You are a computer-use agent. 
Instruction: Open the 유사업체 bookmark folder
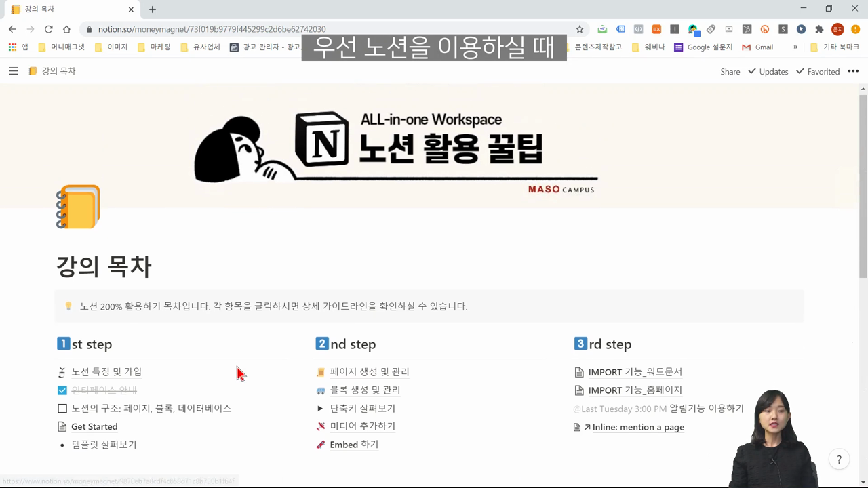coord(200,47)
